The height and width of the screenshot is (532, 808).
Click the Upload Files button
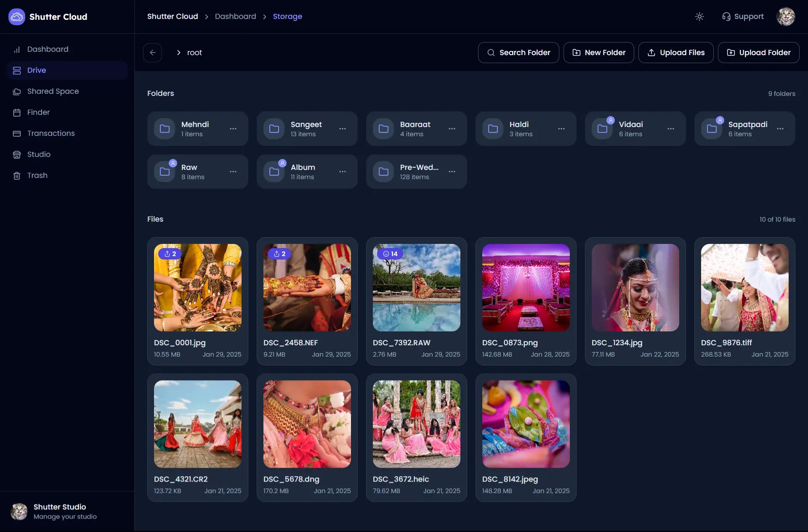point(676,53)
